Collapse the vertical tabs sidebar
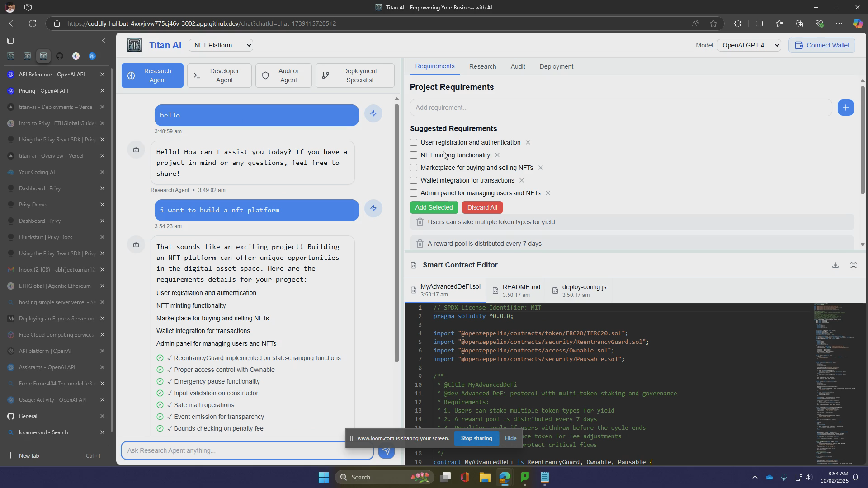The height and width of the screenshot is (488, 868). tap(104, 41)
